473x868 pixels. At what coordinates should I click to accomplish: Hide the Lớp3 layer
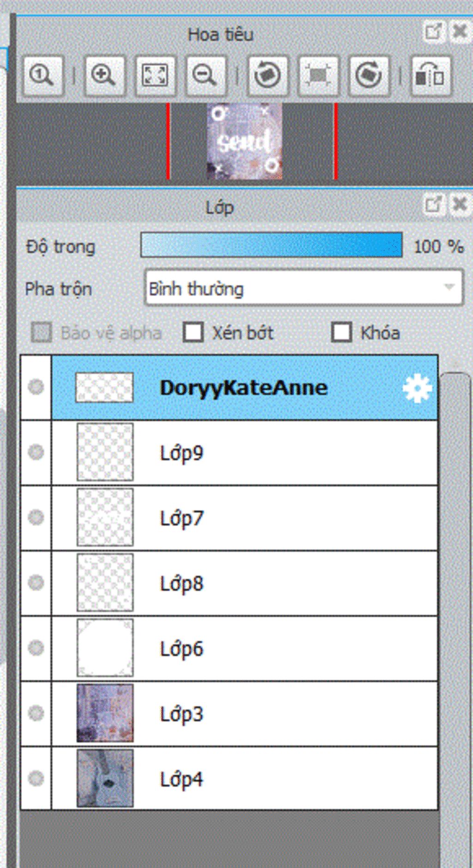[36, 713]
